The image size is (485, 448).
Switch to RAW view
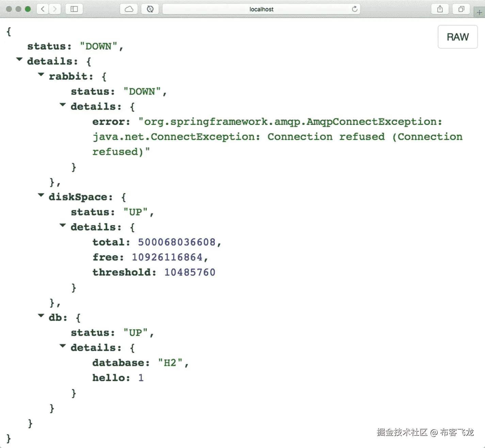point(457,37)
